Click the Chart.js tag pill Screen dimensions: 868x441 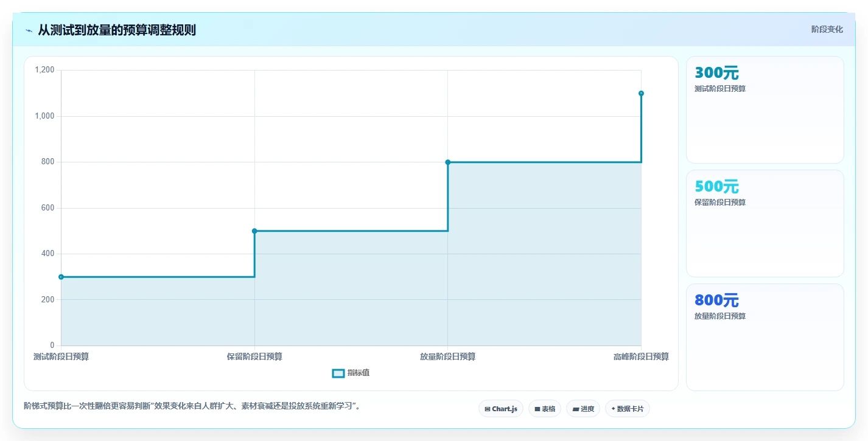point(501,409)
